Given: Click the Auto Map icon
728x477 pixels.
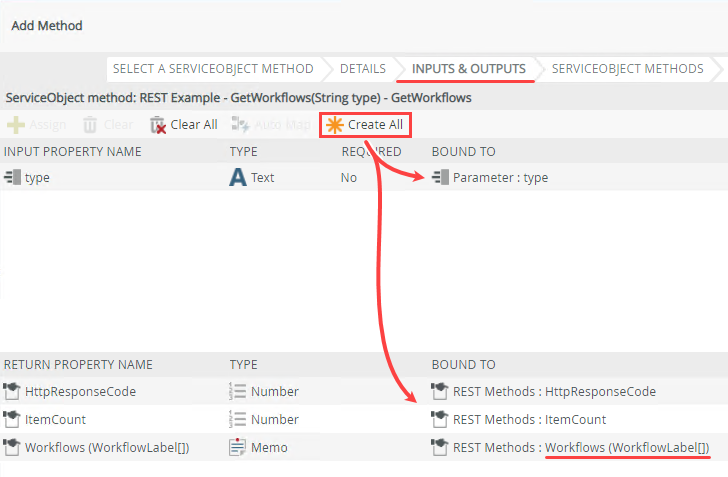Looking at the screenshot, I should pos(240,124).
